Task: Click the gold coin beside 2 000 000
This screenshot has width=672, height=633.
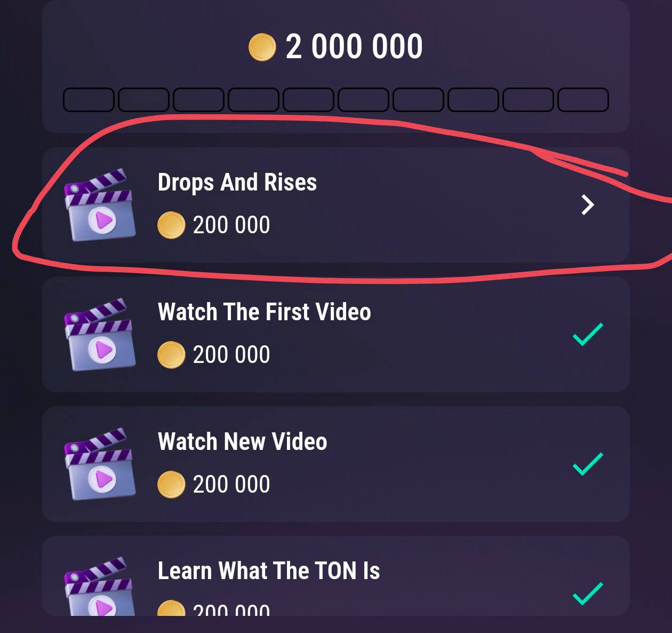Action: (262, 47)
